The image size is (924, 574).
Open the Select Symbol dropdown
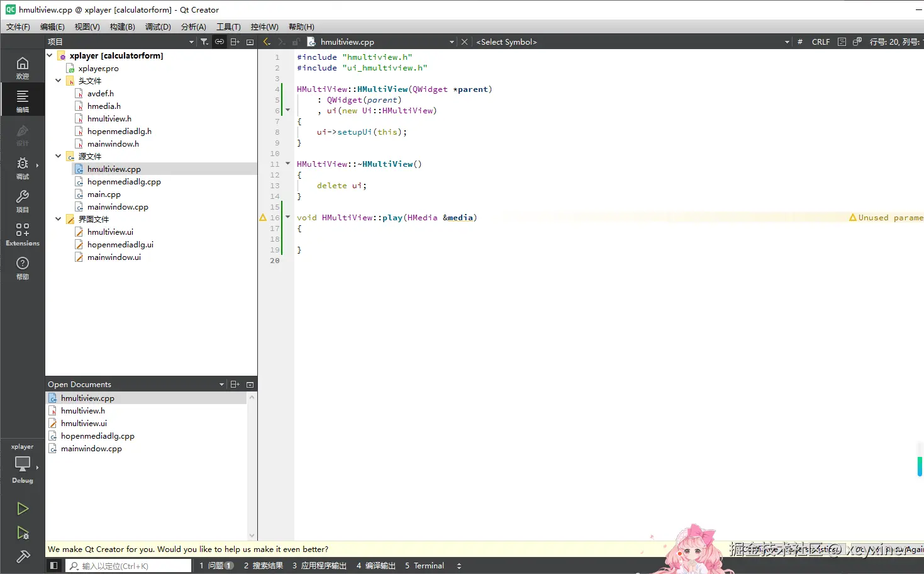click(x=632, y=42)
